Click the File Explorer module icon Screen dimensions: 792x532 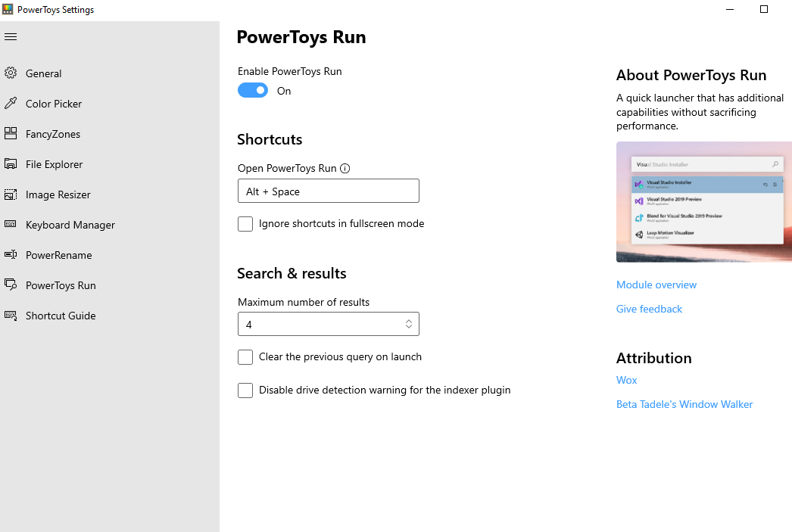pyautogui.click(x=11, y=164)
